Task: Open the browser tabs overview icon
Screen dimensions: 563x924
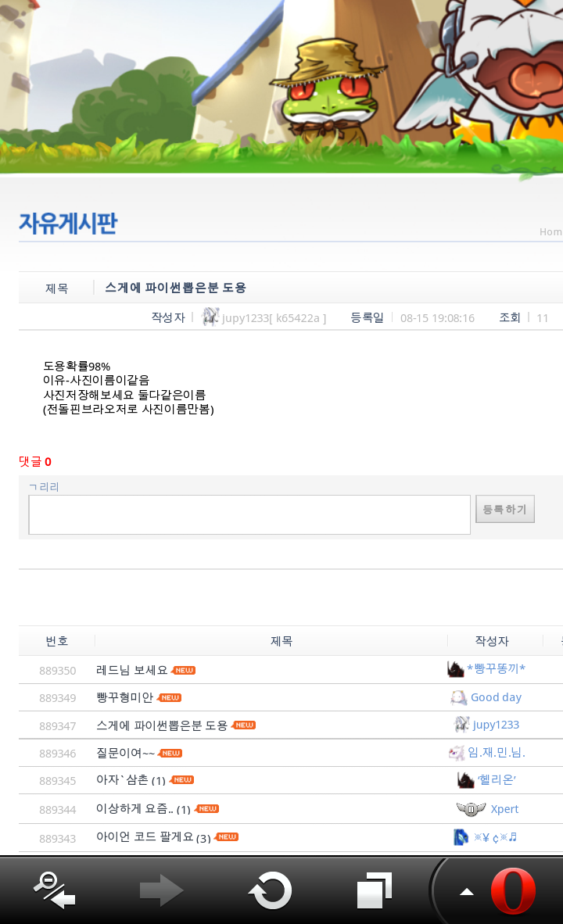Action: 375,890
